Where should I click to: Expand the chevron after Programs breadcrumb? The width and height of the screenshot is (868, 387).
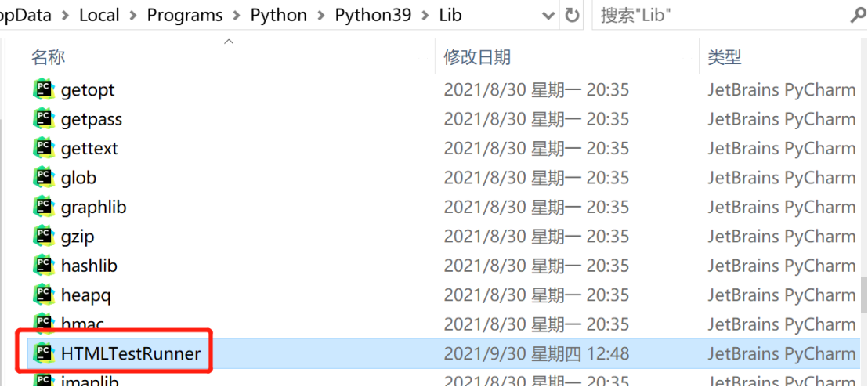click(237, 16)
